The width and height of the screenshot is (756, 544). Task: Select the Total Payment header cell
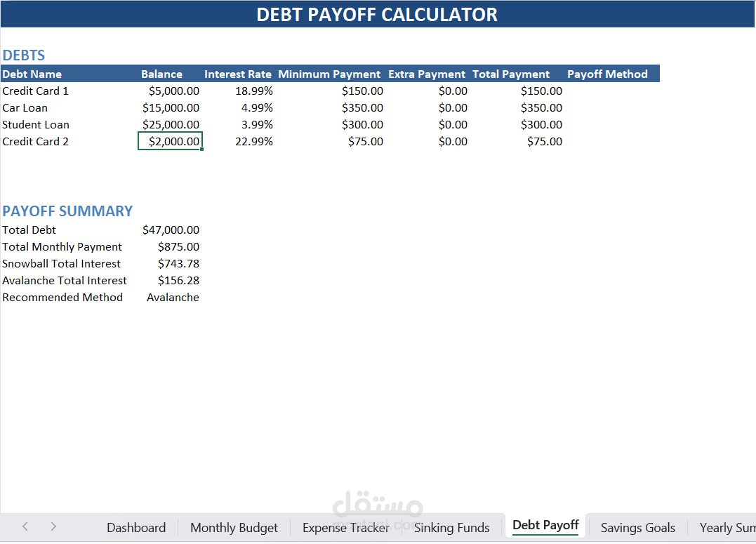coord(511,74)
